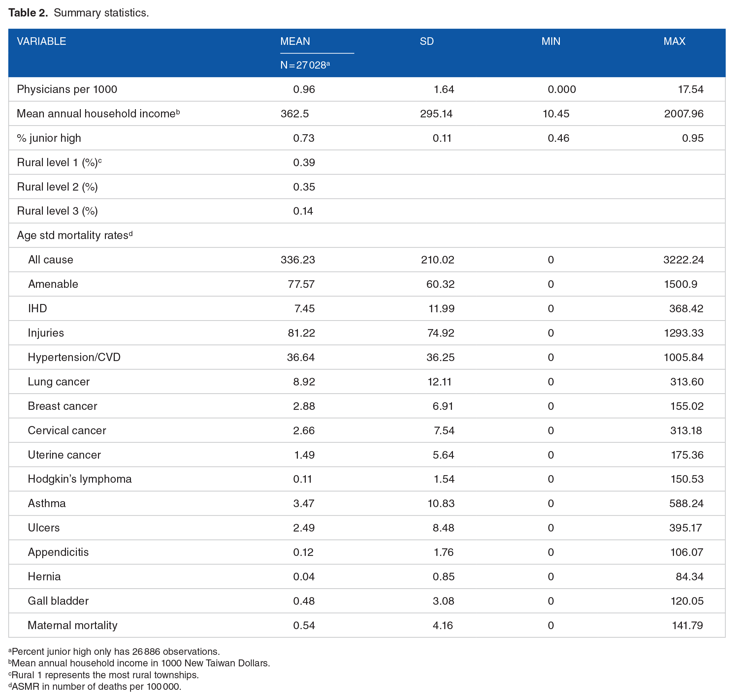Select the Amenable max value 1500.9

pos(680,284)
